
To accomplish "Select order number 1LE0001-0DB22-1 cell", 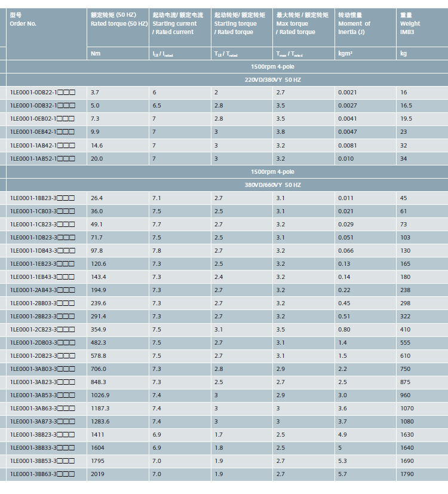I will click(x=47, y=93).
